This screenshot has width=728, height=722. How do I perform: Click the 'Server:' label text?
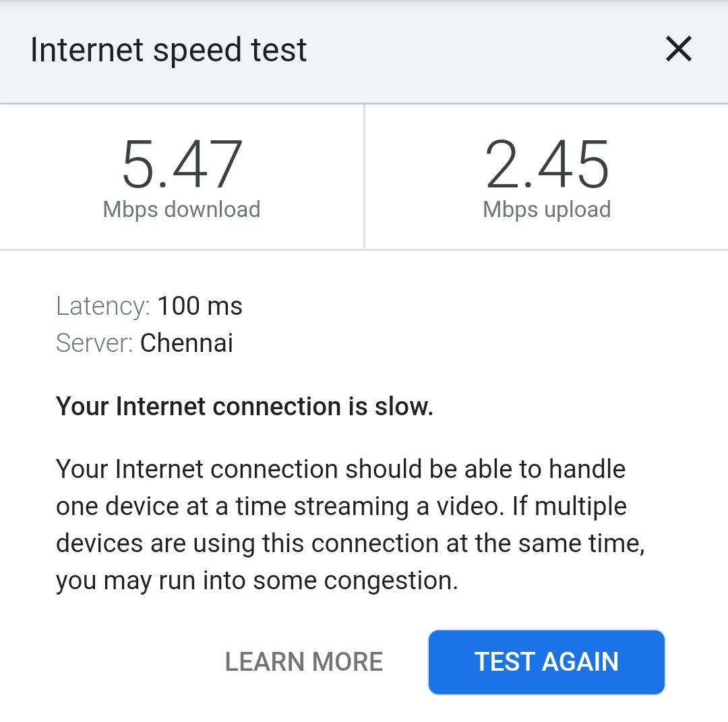[94, 343]
